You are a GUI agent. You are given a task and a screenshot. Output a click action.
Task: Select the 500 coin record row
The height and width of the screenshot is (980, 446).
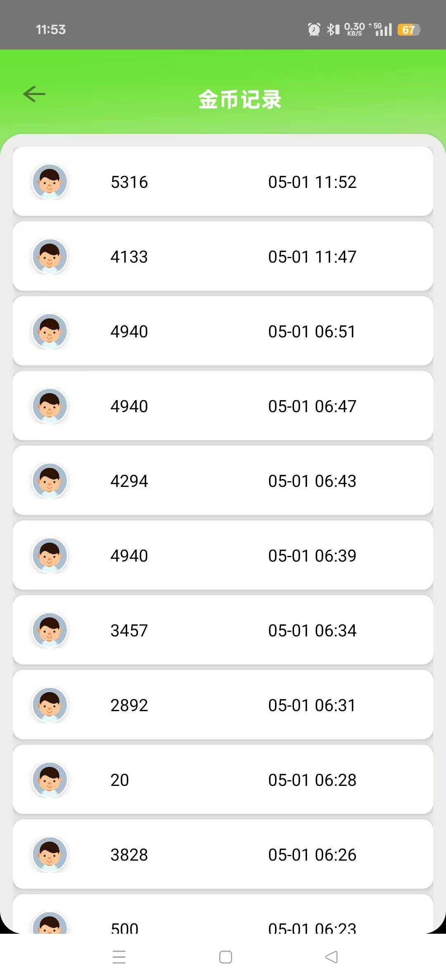coord(223,914)
